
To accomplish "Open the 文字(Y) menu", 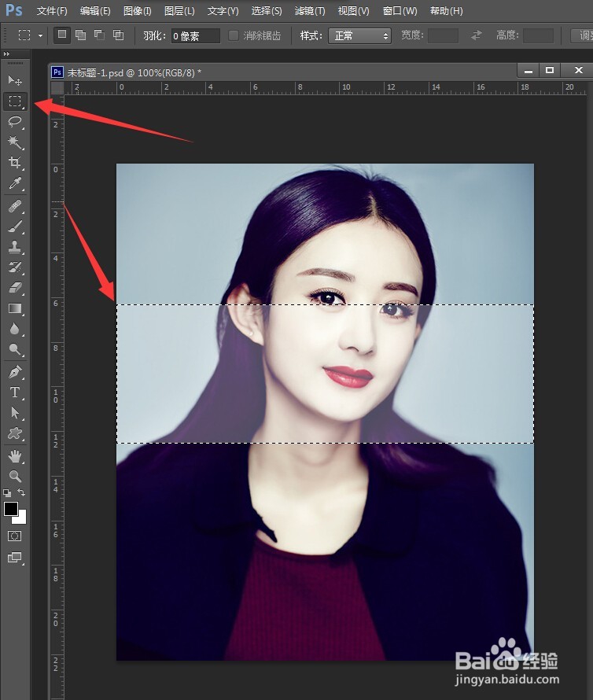I will (x=223, y=11).
